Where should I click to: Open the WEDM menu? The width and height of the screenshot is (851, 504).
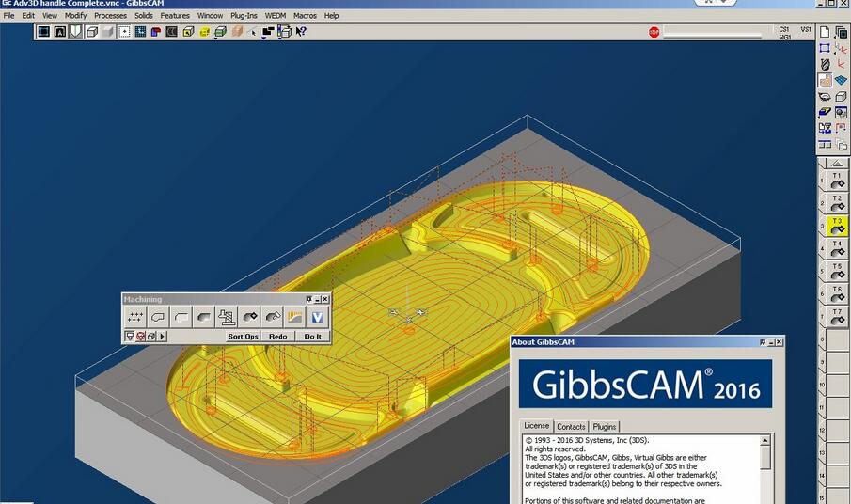[276, 16]
